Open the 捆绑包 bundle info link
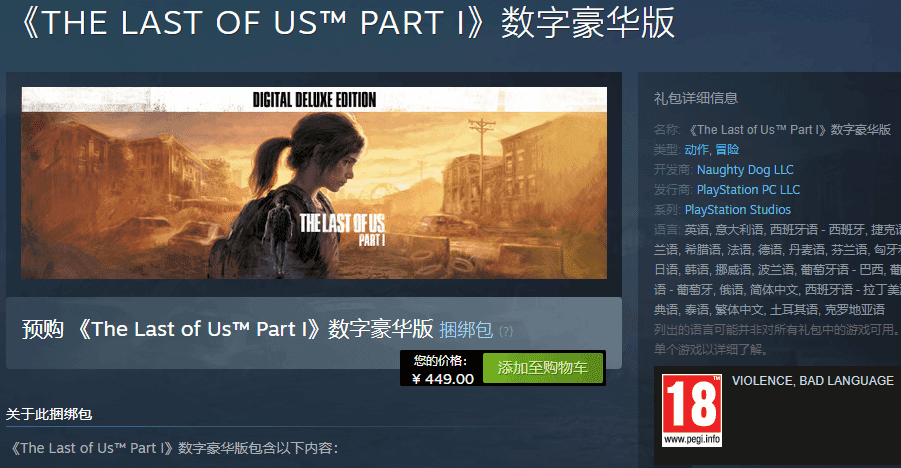Screen dimensions: 901x468 point(466,330)
